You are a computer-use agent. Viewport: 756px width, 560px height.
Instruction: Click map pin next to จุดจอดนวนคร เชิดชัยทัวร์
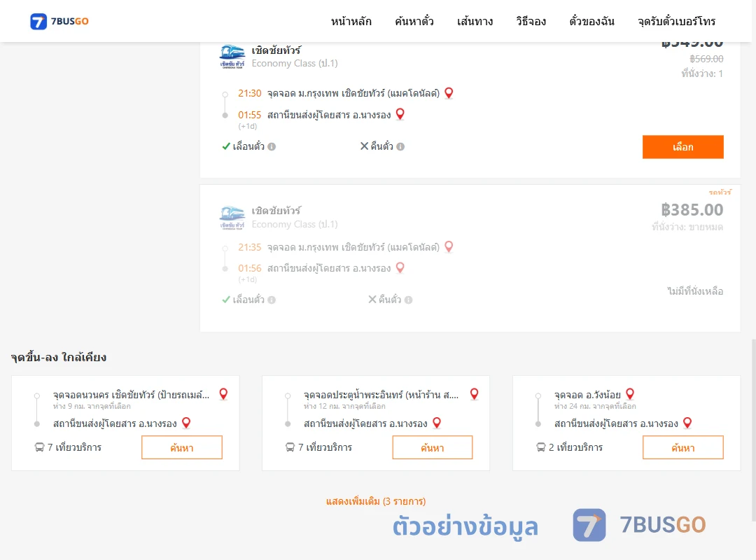pos(224,393)
